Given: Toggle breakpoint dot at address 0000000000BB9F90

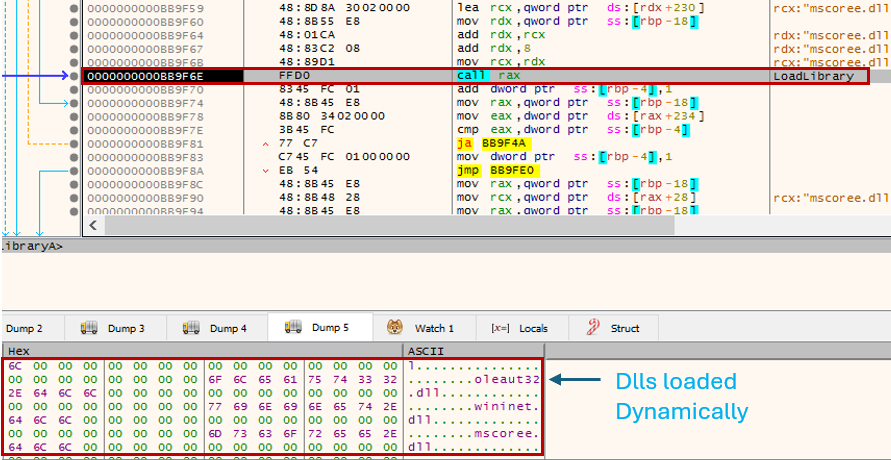Looking at the screenshot, I should click(x=74, y=198).
